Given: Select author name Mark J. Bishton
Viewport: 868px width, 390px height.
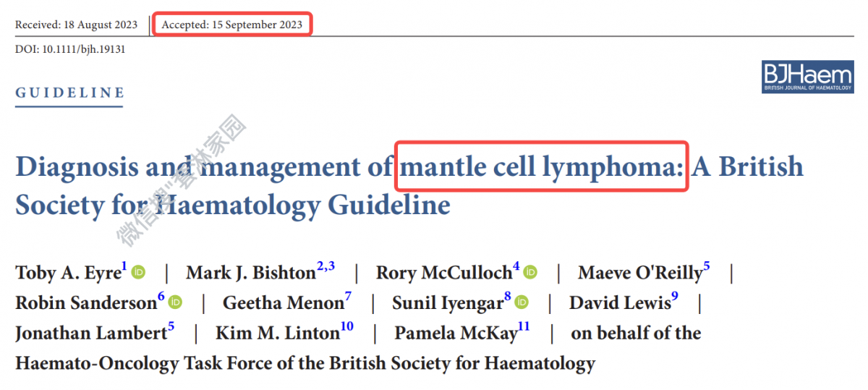Looking at the screenshot, I should (x=251, y=274).
